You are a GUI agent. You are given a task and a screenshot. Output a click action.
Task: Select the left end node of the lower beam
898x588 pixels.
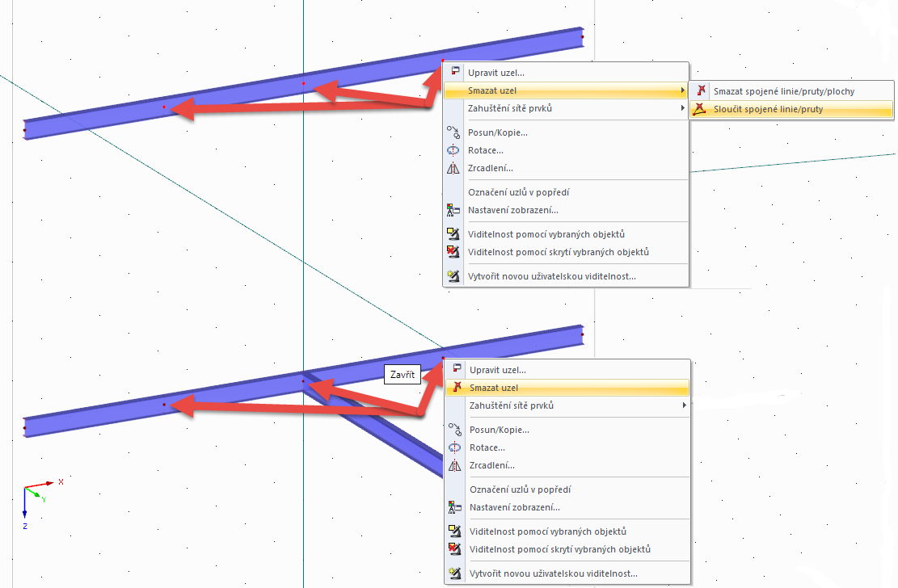[24, 428]
